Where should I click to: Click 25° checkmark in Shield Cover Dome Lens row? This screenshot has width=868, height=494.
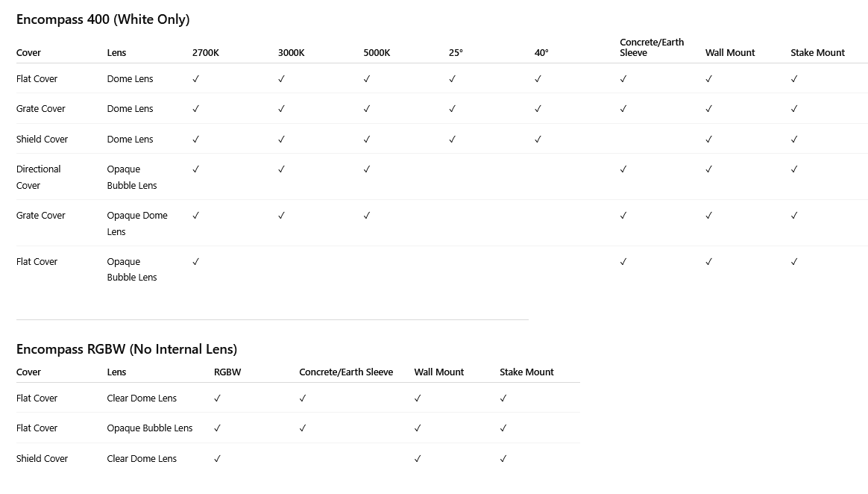[x=453, y=140]
